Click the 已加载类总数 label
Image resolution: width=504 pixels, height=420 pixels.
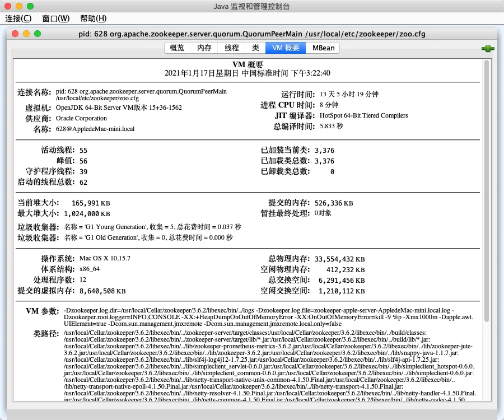286,161
